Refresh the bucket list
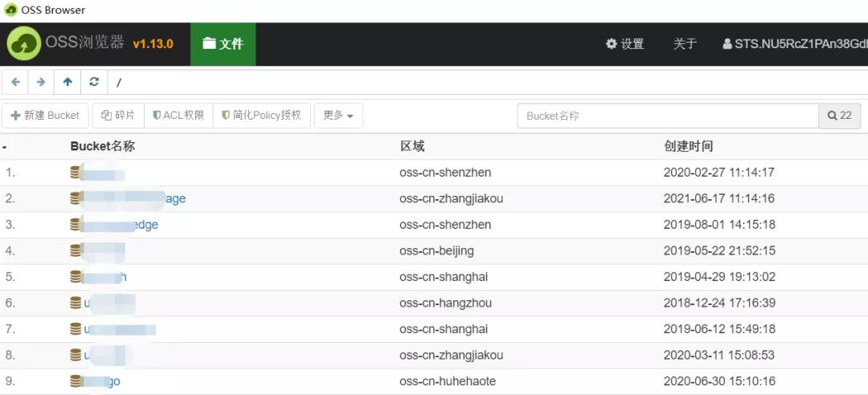Viewport: 868px width, 395px height. click(94, 82)
